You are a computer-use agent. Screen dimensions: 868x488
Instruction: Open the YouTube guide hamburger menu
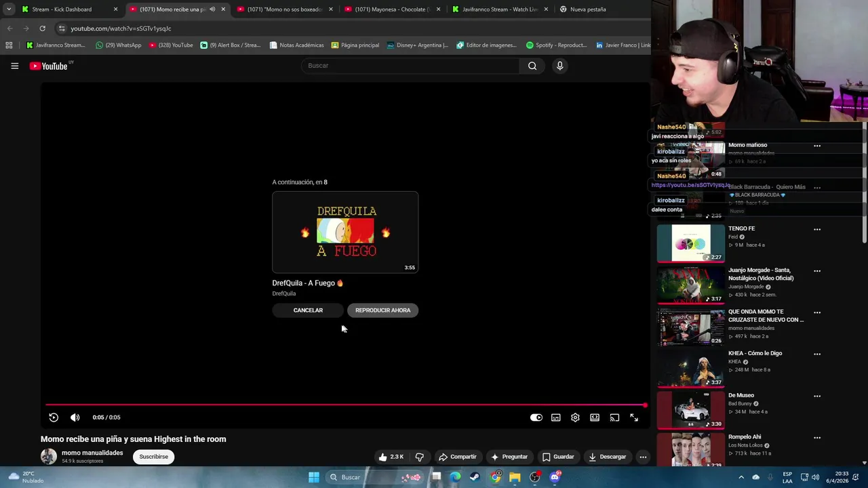(14, 66)
